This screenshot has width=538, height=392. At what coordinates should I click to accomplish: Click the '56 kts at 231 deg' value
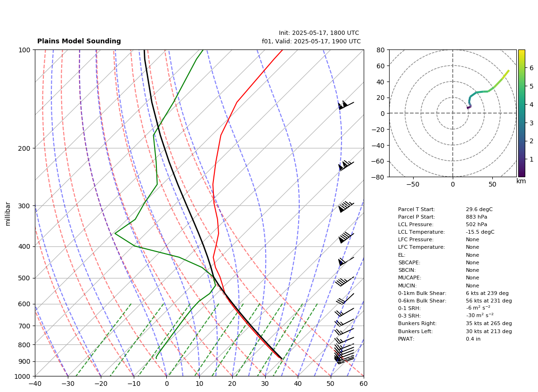point(489,301)
